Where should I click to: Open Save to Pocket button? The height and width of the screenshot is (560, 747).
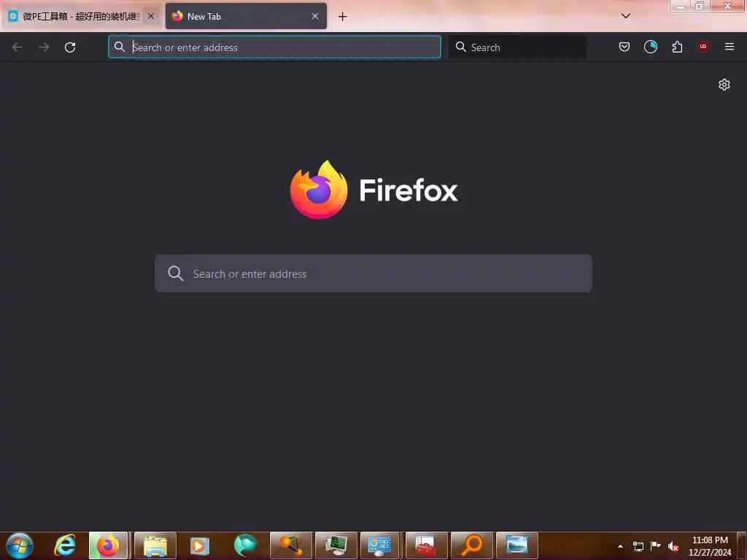click(x=624, y=47)
